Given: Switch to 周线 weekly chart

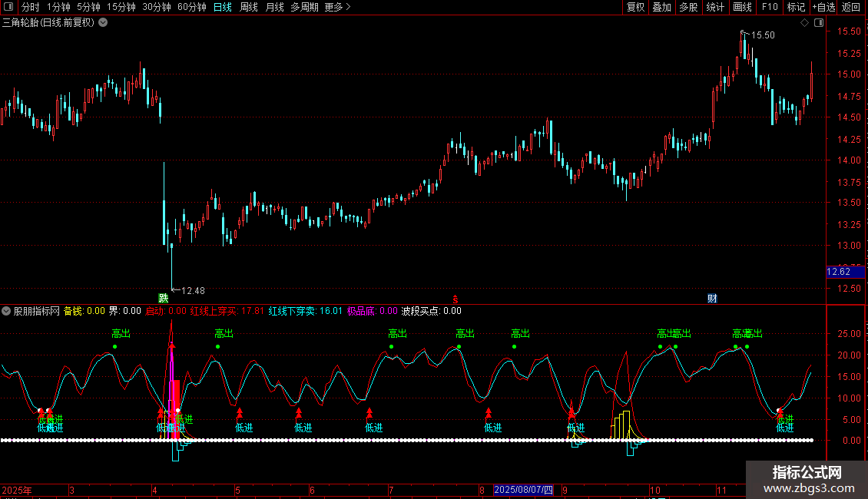Looking at the screenshot, I should [249, 7].
